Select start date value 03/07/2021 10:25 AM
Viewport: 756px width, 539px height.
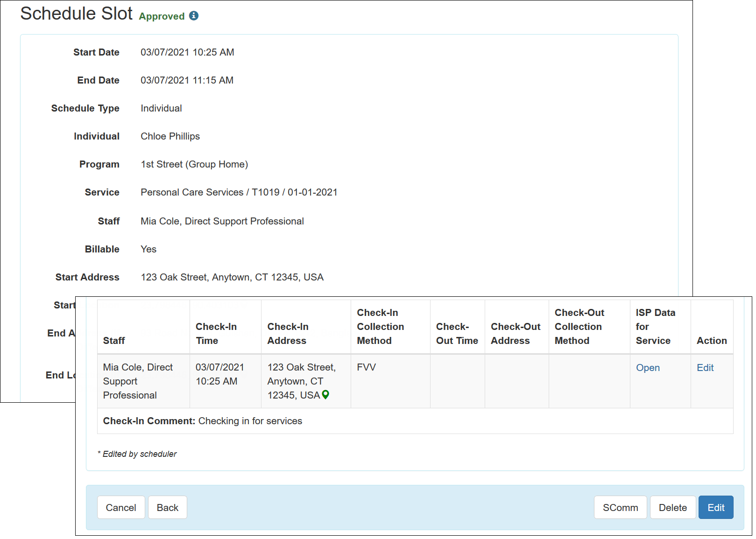[x=187, y=52]
